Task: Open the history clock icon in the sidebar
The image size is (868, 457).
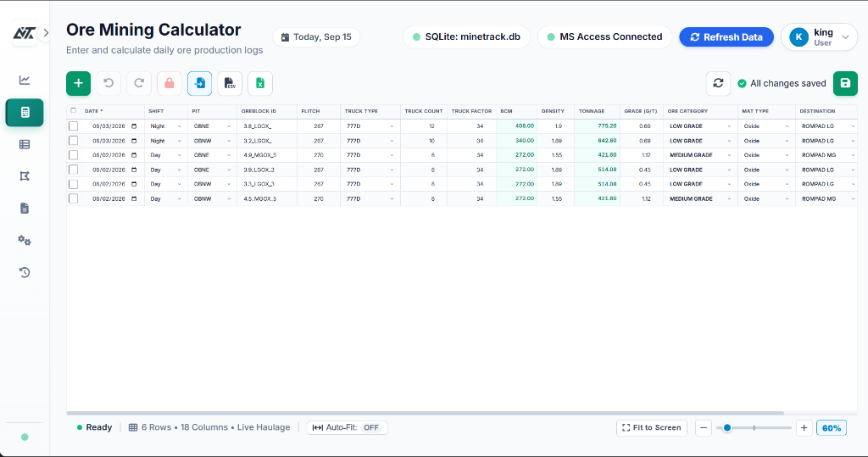Action: pos(25,272)
